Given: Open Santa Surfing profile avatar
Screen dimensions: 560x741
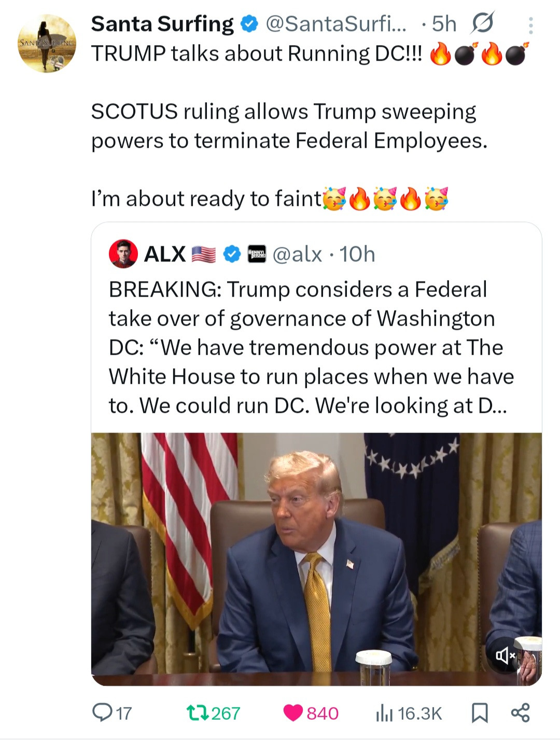Looking at the screenshot, I should point(47,44).
